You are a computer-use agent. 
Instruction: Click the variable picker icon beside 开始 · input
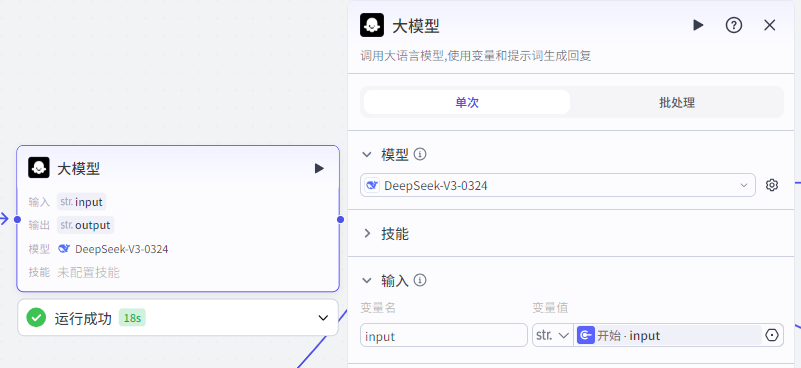coord(772,335)
